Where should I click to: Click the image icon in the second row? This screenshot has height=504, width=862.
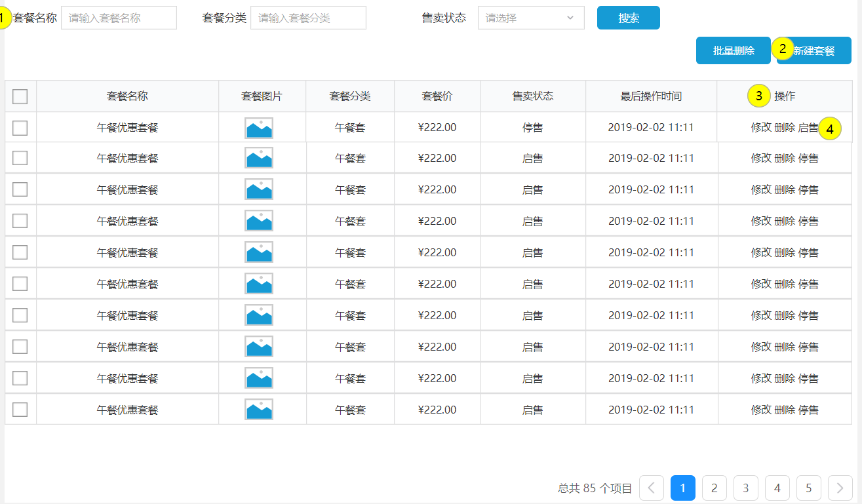(259, 158)
